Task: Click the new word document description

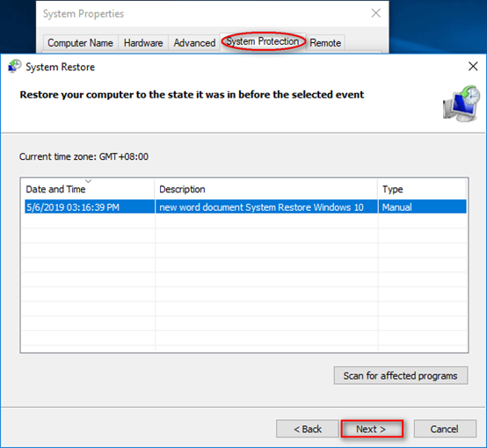Action: click(261, 207)
